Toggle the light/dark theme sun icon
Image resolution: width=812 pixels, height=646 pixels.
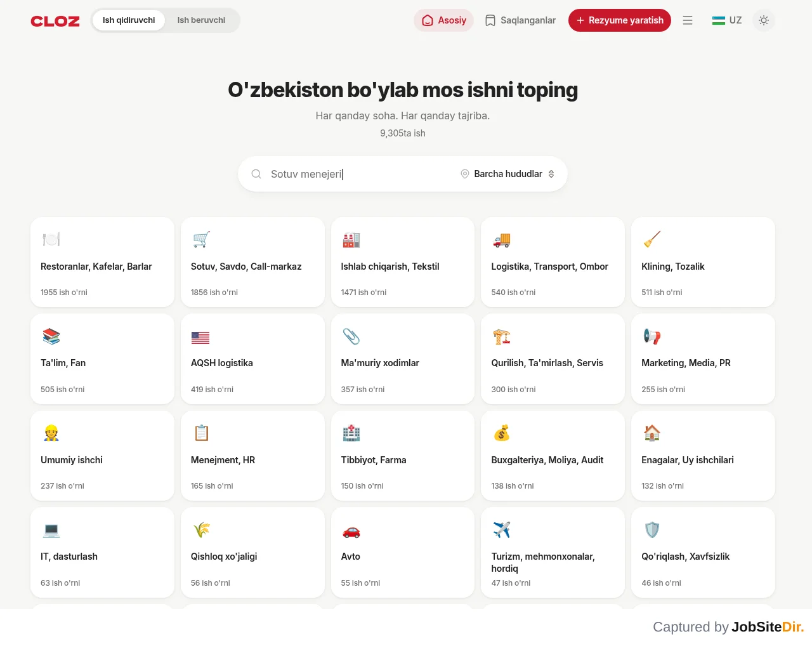764,20
